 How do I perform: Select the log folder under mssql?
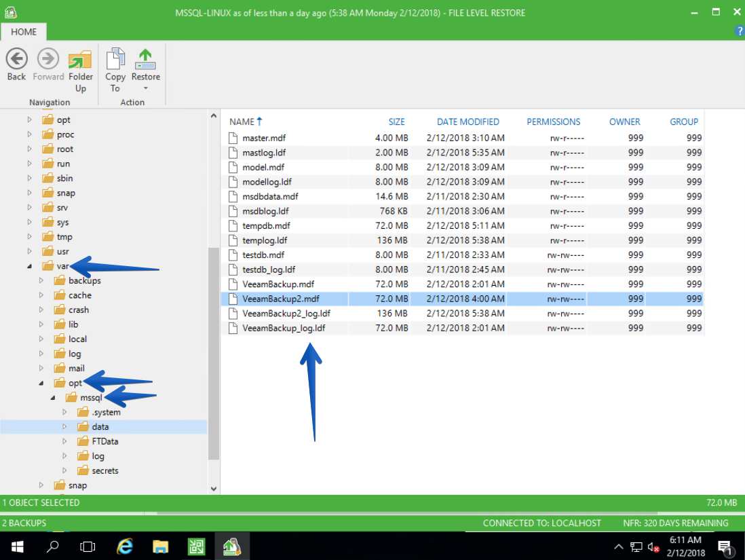coord(98,456)
